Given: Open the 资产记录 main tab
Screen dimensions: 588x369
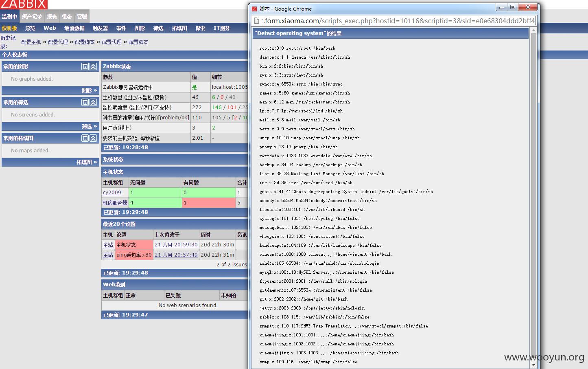Looking at the screenshot, I should click(32, 16).
